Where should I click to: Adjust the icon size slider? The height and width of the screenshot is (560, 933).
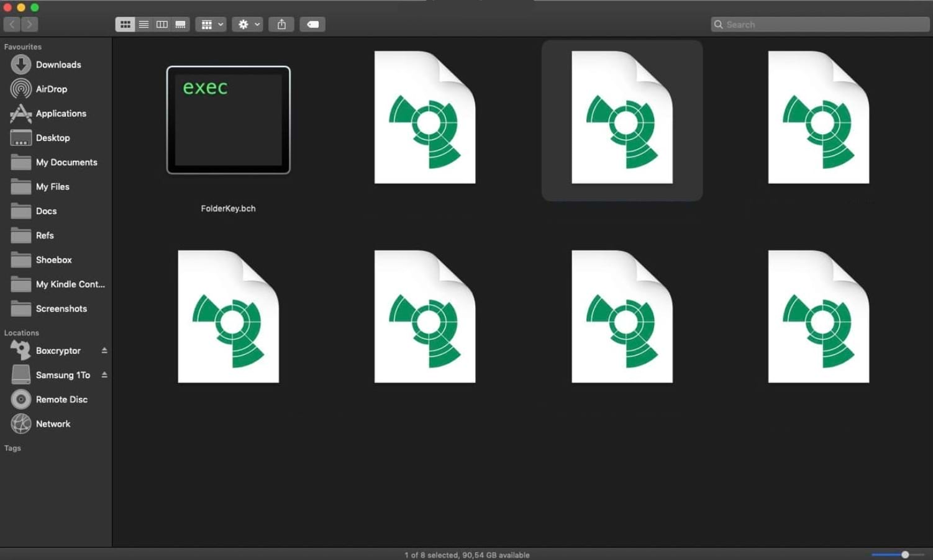coord(905,554)
